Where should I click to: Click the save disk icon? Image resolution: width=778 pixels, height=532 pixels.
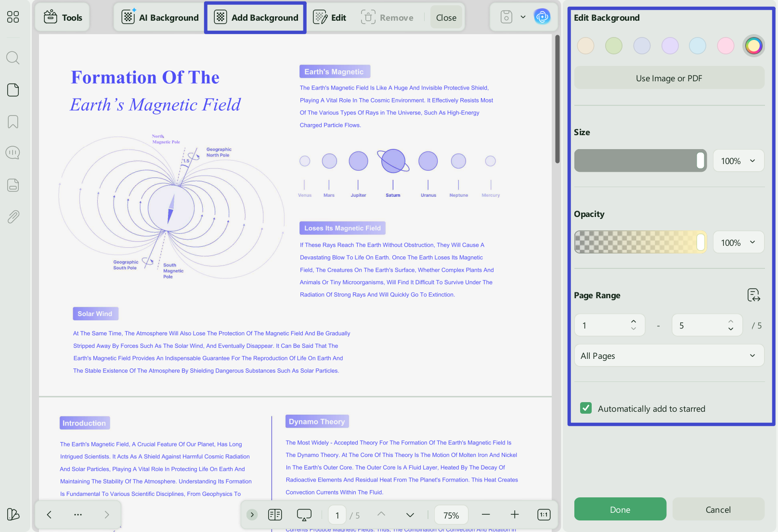pos(506,17)
